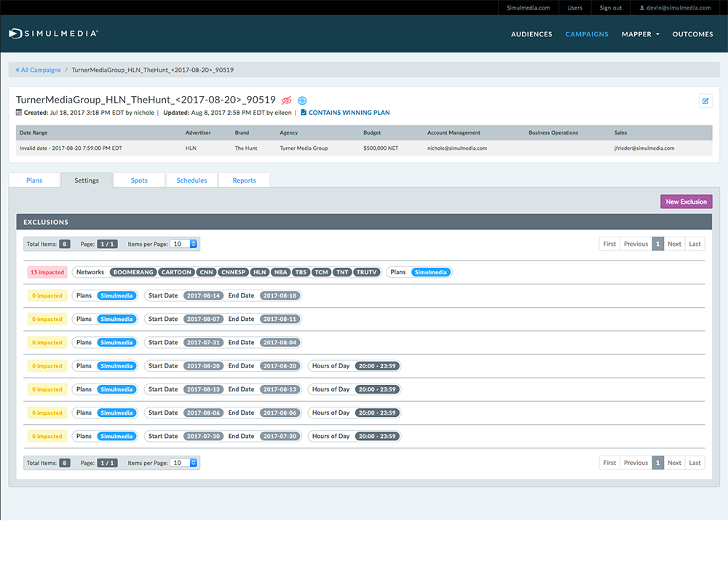Image resolution: width=728 pixels, height=588 pixels.
Task: Click Simulmedia plan tag in Networks row
Action: (x=430, y=272)
